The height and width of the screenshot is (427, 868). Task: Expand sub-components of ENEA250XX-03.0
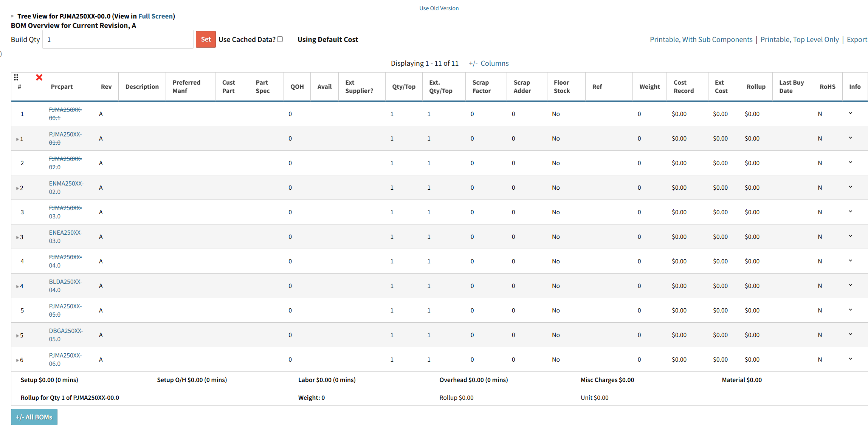point(17,237)
